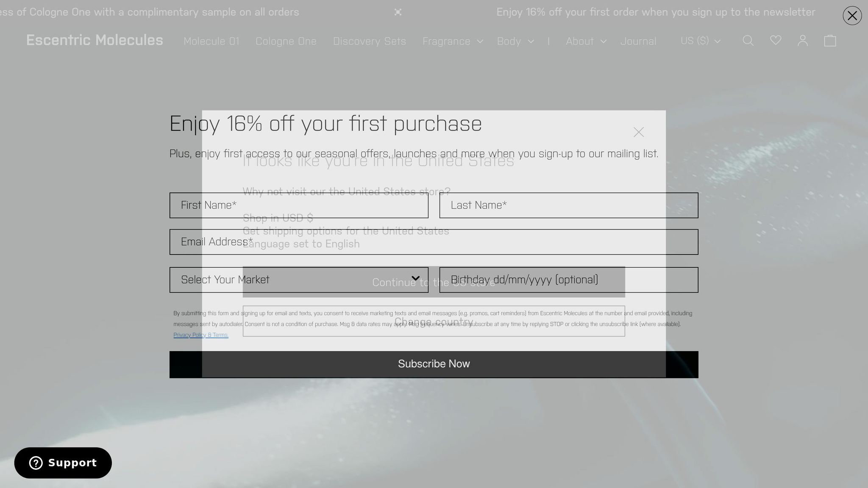
Task: Open the search icon in header
Action: tap(748, 41)
